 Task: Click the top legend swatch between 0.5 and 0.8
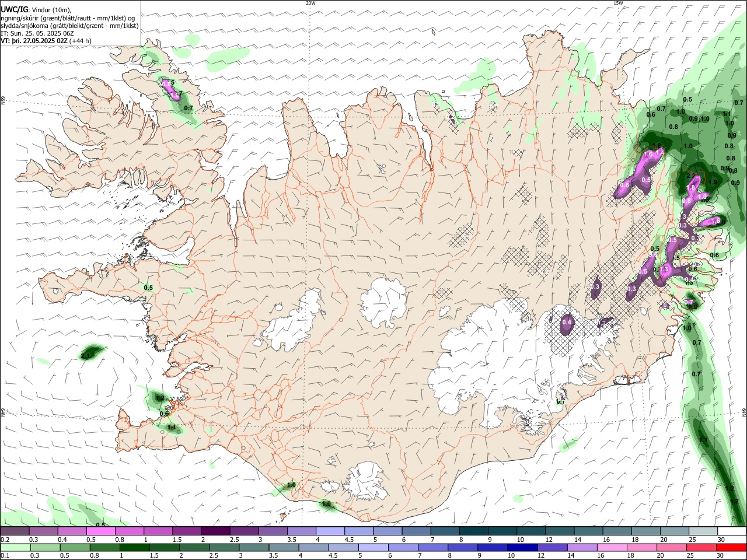point(101,531)
